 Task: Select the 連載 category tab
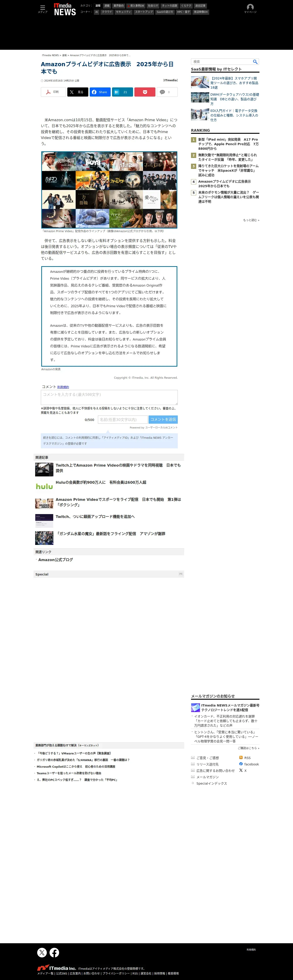tap(107, 6)
